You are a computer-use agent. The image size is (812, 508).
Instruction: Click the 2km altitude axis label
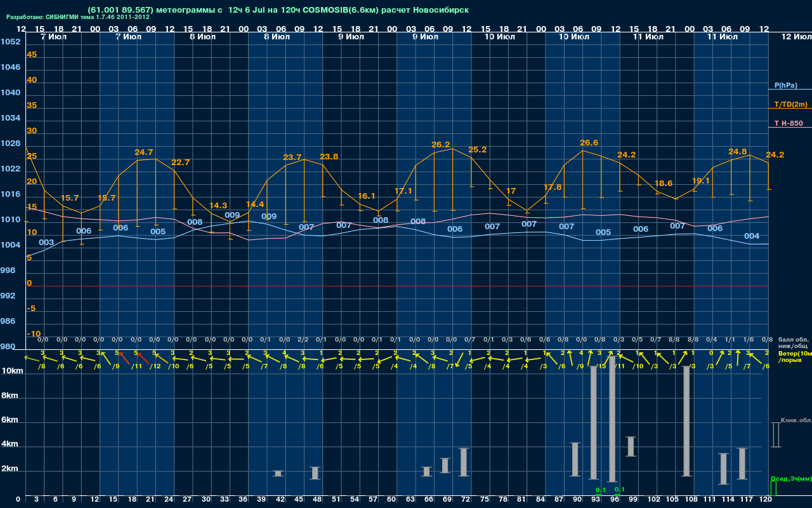pyautogui.click(x=10, y=470)
